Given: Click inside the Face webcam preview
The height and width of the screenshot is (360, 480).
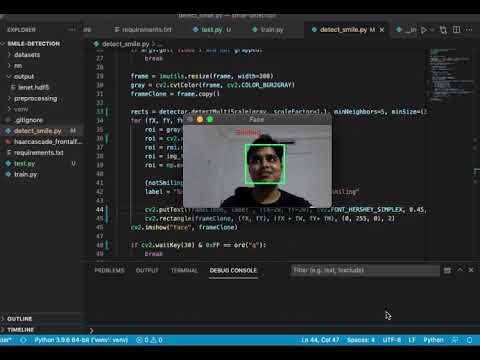Looking at the screenshot, I should point(257,166).
